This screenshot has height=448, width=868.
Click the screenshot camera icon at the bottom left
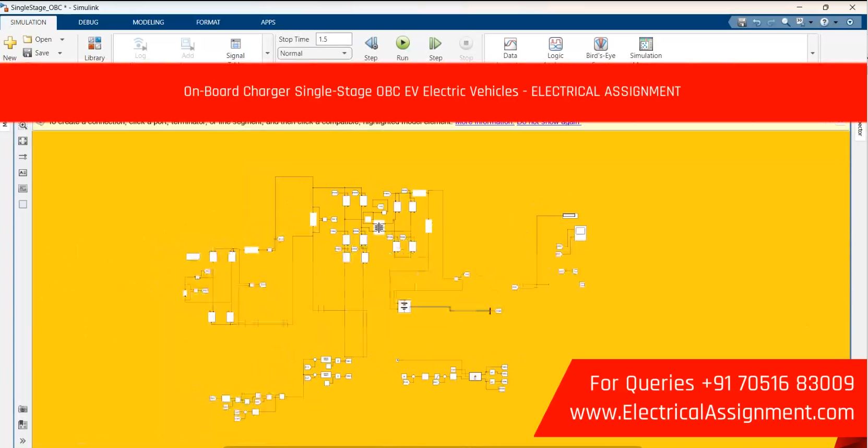[x=23, y=409]
